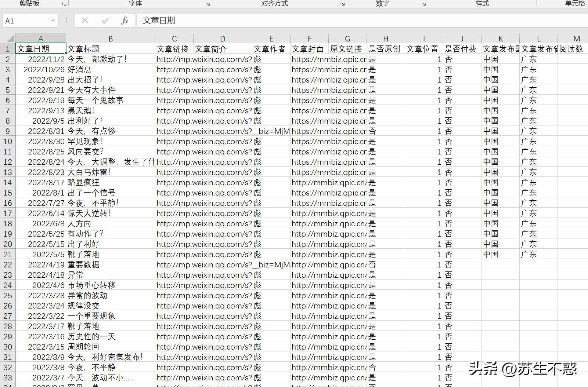Click the cover URL cell in row 14
The width and height of the screenshot is (588, 387).
[x=309, y=182]
